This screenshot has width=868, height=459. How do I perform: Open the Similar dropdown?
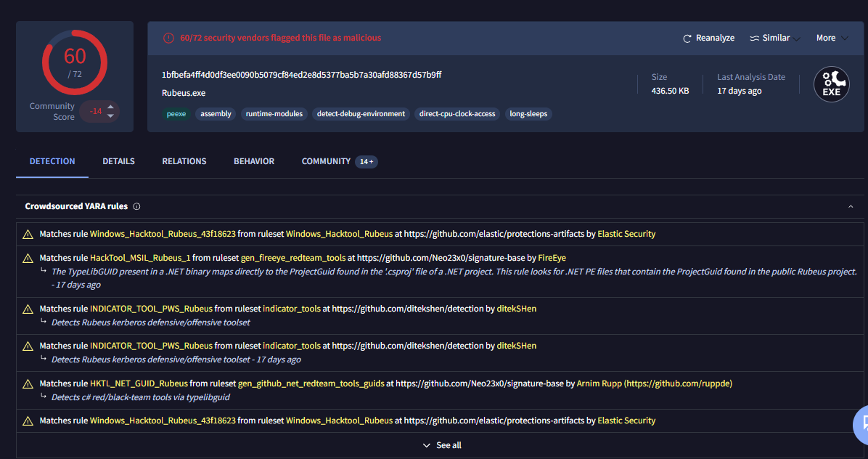(x=774, y=37)
